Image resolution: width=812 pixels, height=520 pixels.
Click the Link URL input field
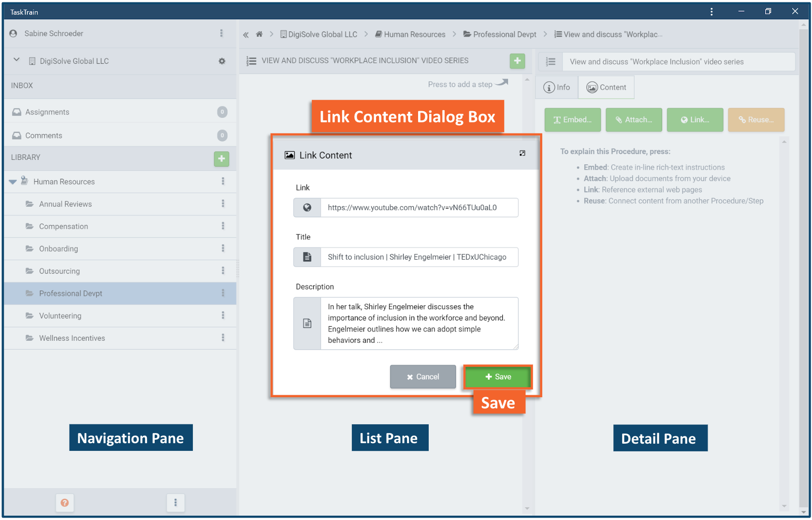click(x=419, y=208)
